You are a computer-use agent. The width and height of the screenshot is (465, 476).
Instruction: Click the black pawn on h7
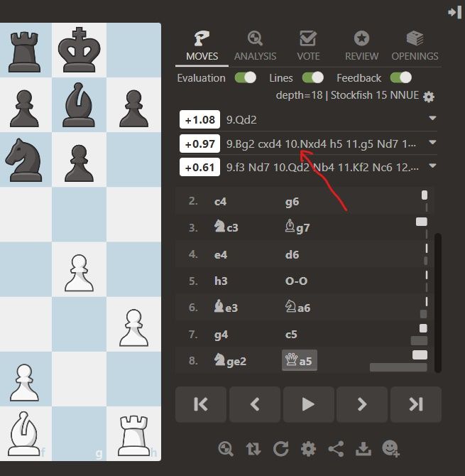133,109
